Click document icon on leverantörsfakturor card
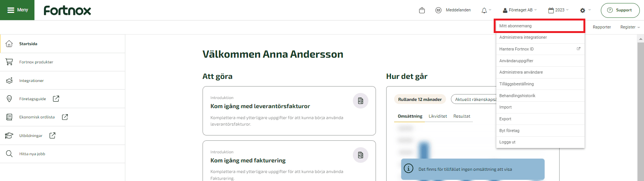This screenshot has height=181, width=644. (x=360, y=101)
